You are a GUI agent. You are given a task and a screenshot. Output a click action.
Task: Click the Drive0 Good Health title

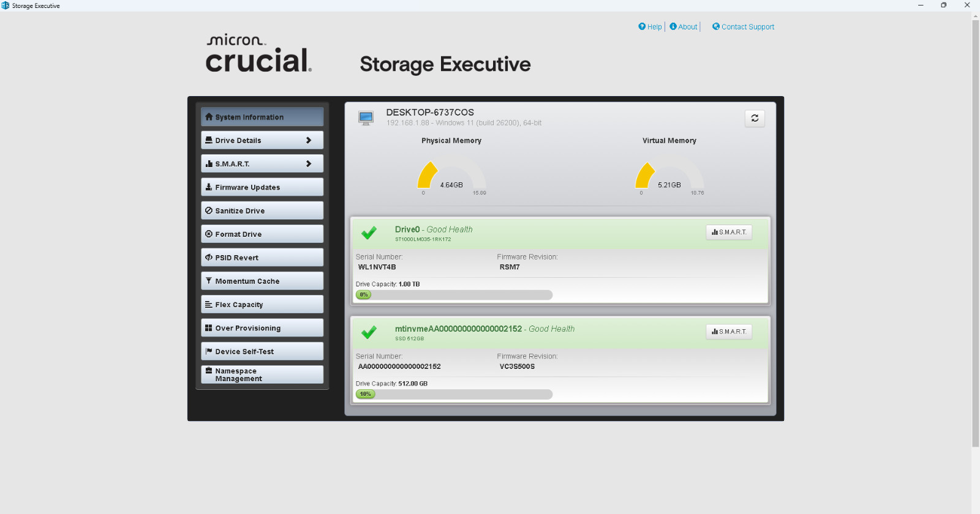[434, 229]
